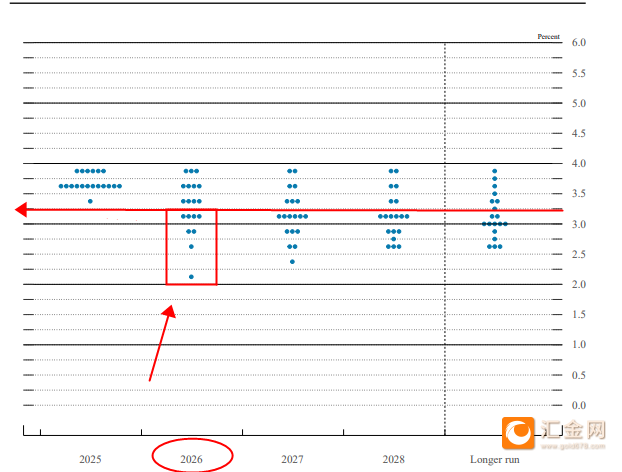This screenshot has width=622, height=472.
Task: Click the 1.0 y-axis value
Action: (x=579, y=344)
